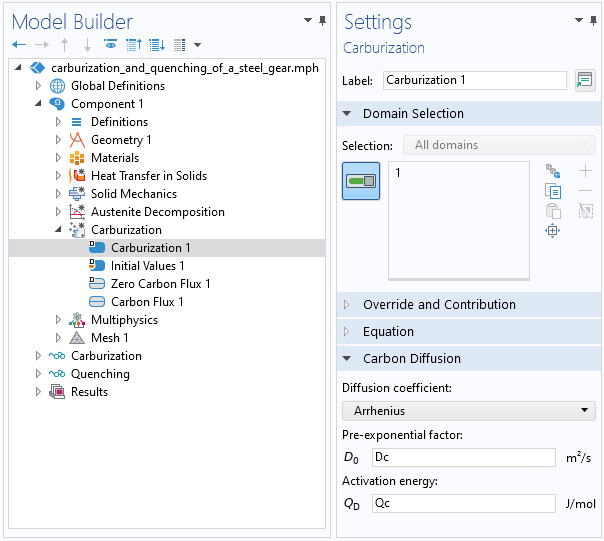Toggle the Activate Selection switch
This screenshot has width=604, height=541.
click(x=360, y=181)
